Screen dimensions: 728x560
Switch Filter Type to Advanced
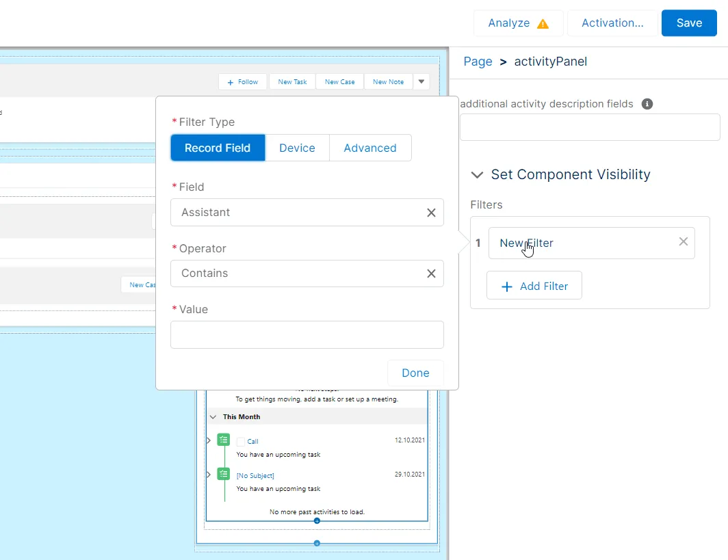pos(370,148)
